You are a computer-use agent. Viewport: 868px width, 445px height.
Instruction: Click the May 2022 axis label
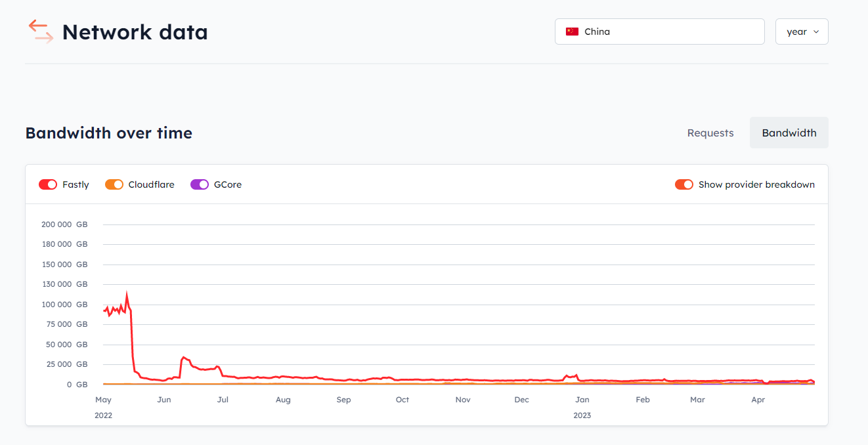tap(103, 399)
